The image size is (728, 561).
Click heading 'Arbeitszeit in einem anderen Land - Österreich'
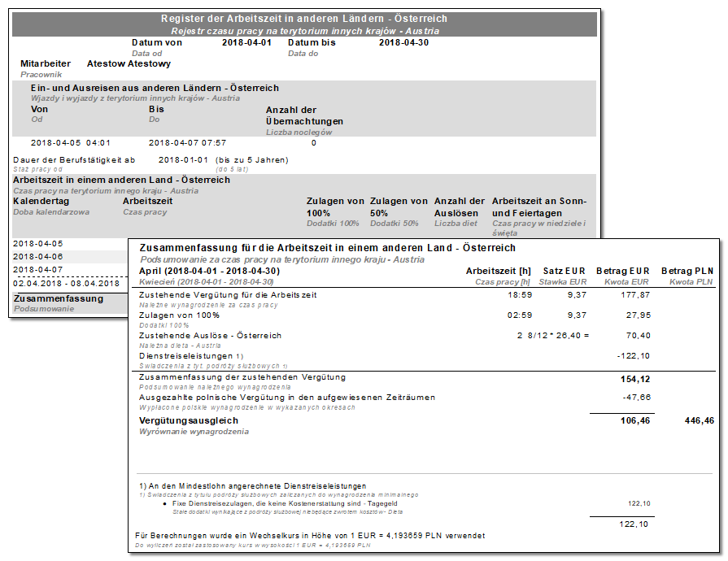(x=121, y=180)
